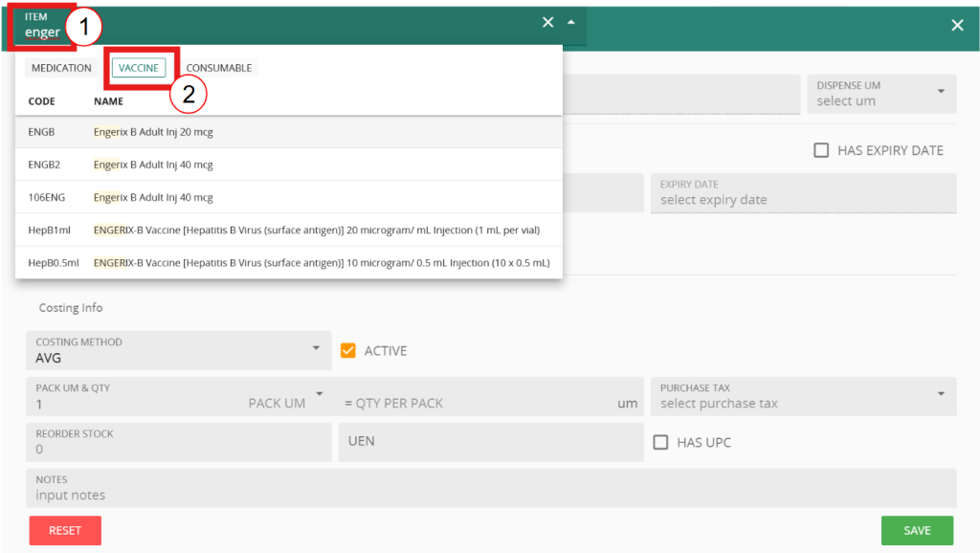
Task: Select the Medication filter tab
Action: [x=61, y=68]
